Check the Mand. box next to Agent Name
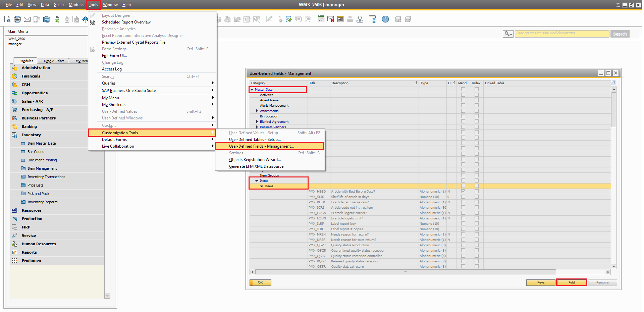The height and width of the screenshot is (312, 644). 463,100
